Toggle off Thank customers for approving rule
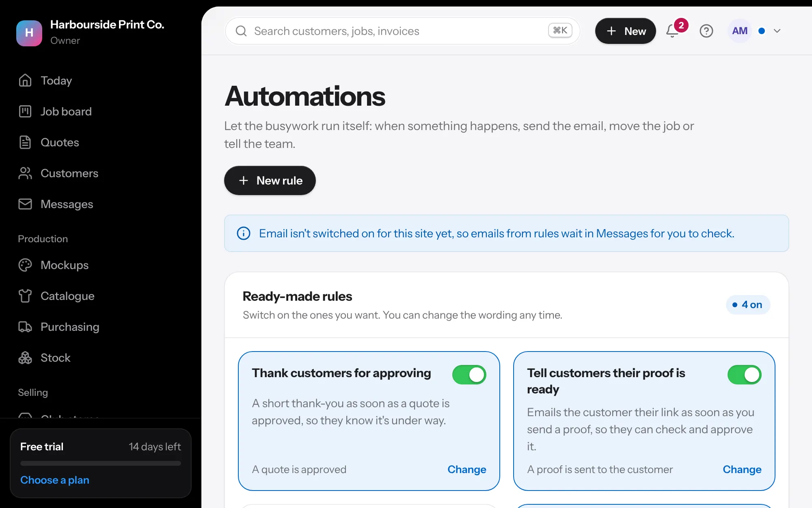 pos(469,375)
